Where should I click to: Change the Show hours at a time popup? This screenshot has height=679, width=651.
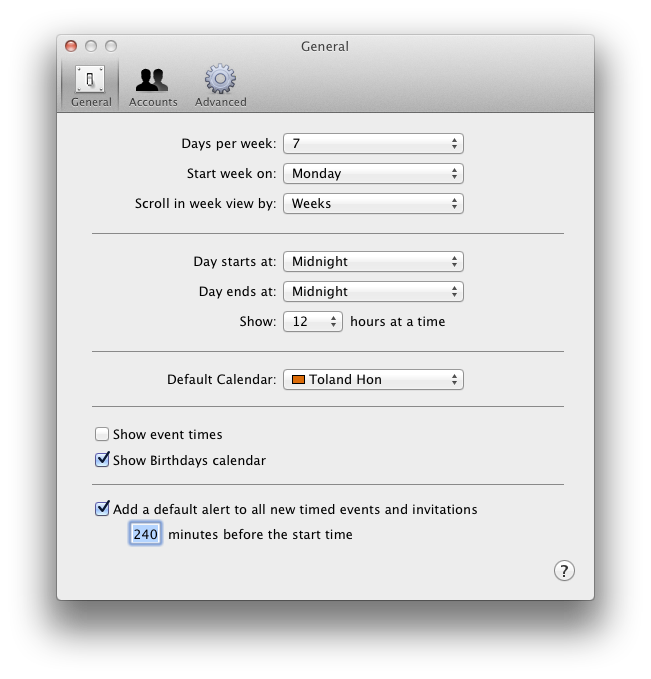313,322
